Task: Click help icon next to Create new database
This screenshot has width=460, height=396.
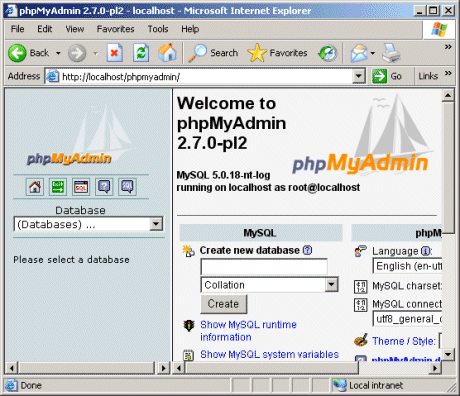Action: click(307, 250)
